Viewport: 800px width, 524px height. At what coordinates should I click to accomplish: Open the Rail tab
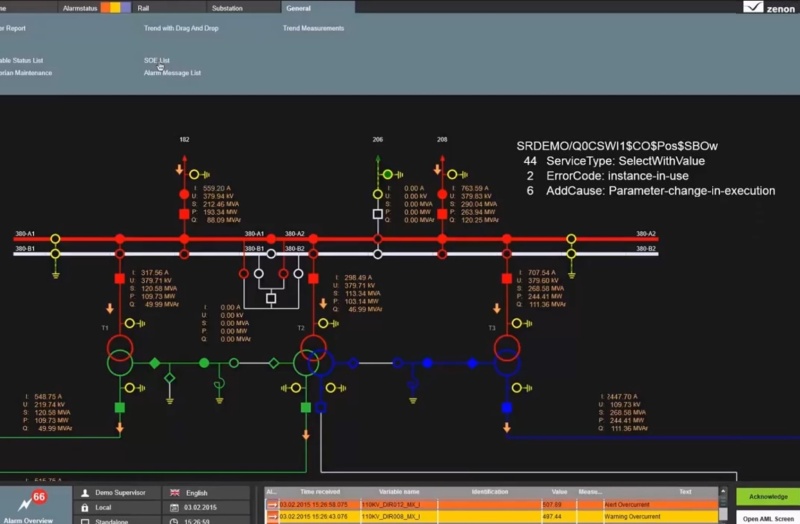(x=143, y=7)
